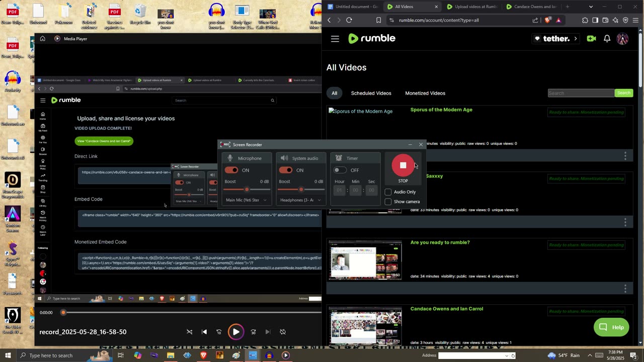This screenshot has width=644, height=362.
Task: Click the browser address bar URL
Action: (439, 20)
